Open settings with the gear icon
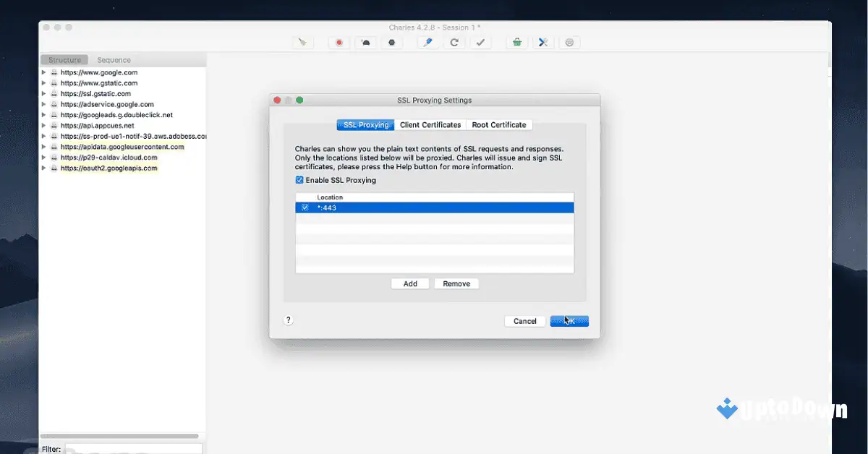The height and width of the screenshot is (454, 868). [x=570, y=42]
